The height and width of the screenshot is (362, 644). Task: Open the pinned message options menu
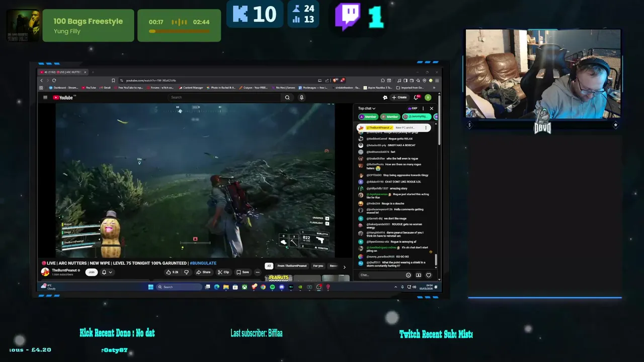[x=426, y=128]
